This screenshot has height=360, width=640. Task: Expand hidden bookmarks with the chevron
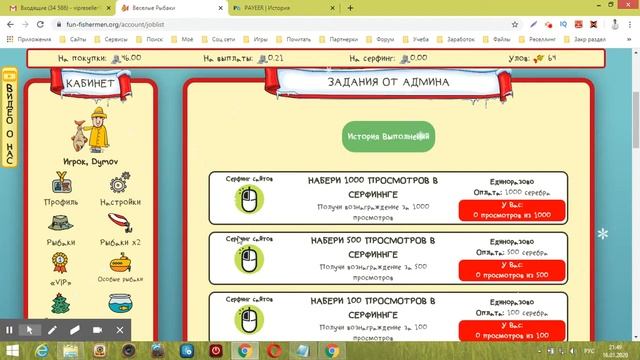click(629, 39)
